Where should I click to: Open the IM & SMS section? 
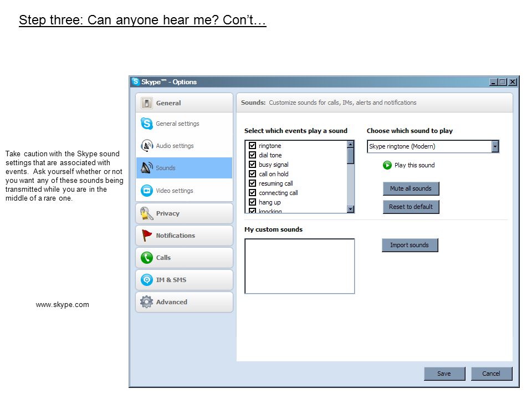(184, 280)
